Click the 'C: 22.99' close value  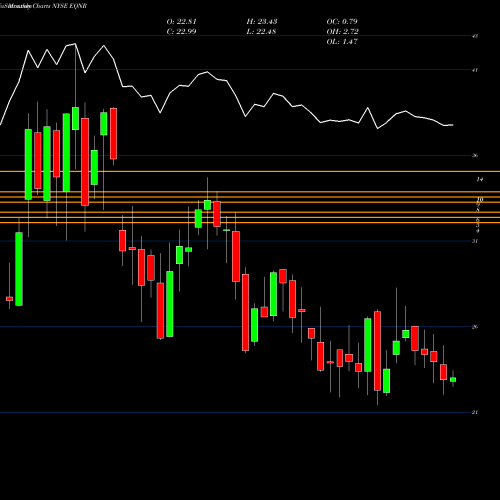point(181,32)
